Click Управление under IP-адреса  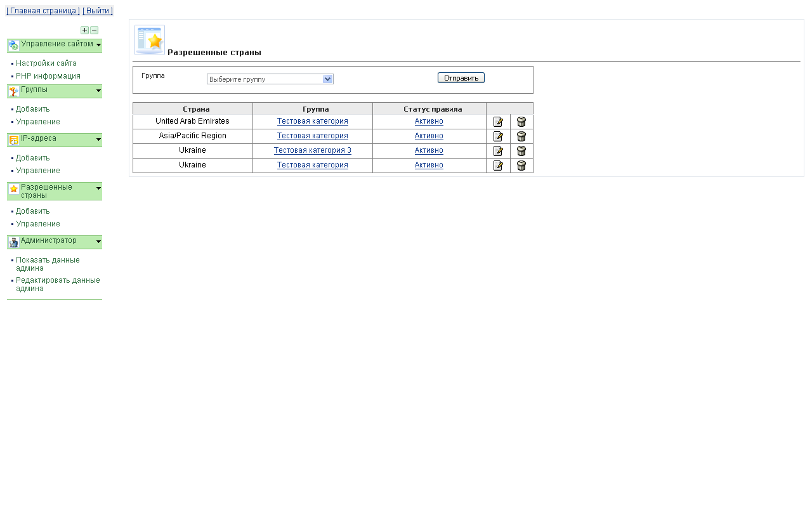[x=38, y=171]
